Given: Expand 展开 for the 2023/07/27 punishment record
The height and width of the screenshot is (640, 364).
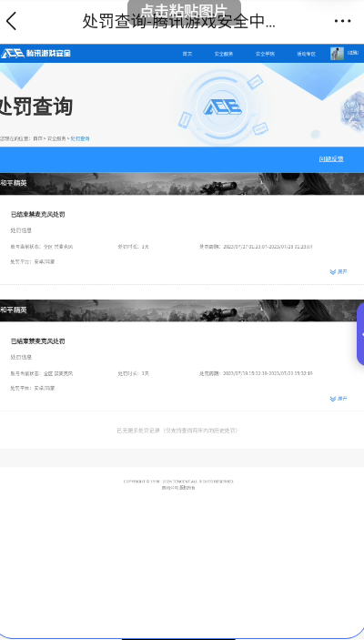Looking at the screenshot, I should pos(339,272).
